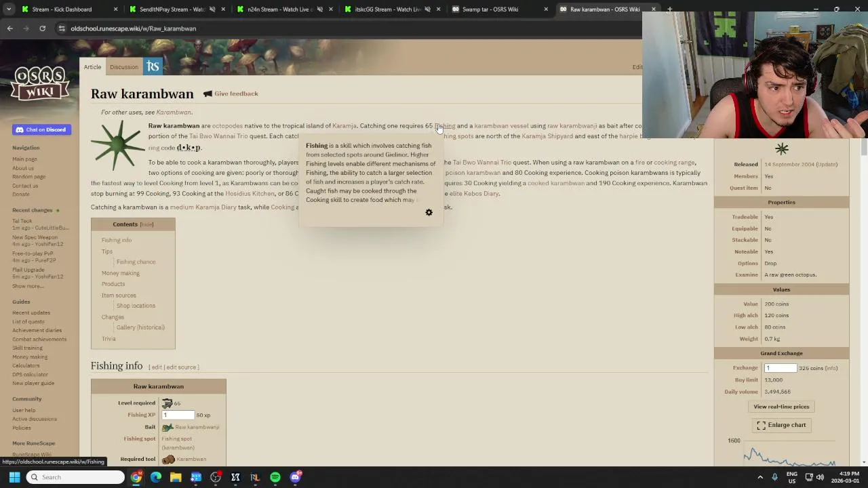Edit source of Fishing info section
Image resolution: width=868 pixels, height=488 pixels.
(x=181, y=367)
